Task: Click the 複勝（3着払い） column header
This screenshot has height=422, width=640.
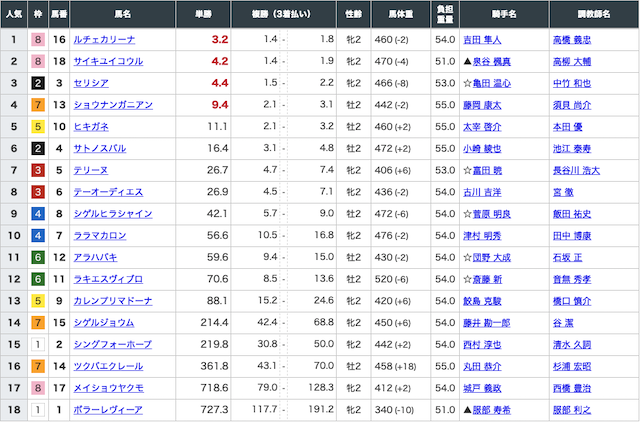Action: [x=284, y=14]
